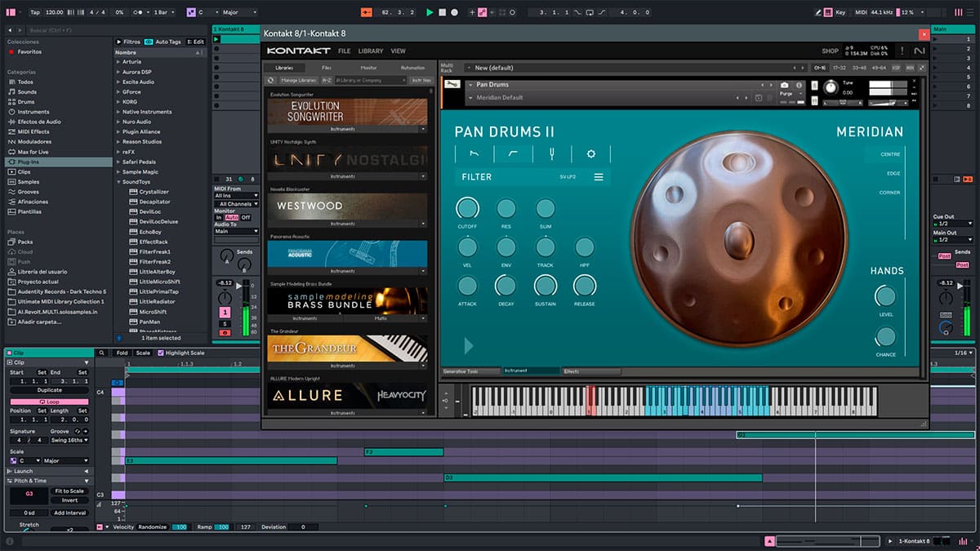Viewport: 980px width, 551px height.
Task: Arm recording with the round record button
Action: pos(454,12)
